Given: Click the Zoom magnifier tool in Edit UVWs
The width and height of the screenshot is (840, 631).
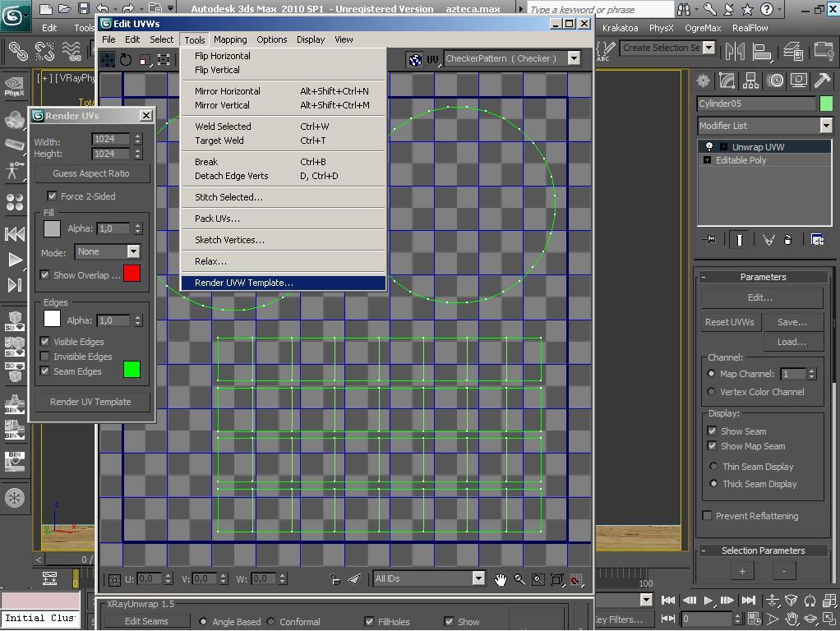Looking at the screenshot, I should tap(519, 579).
